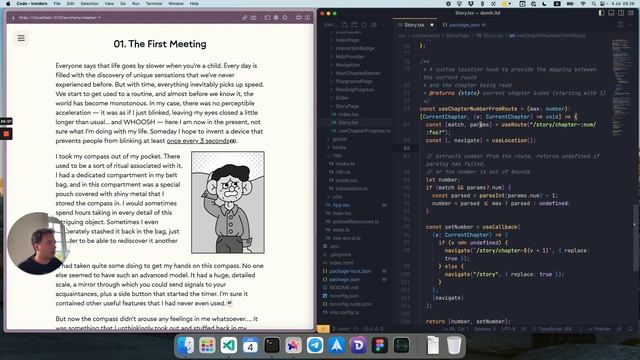The image size is (640, 360).
Task: Open Story.tsx in the file tree
Action: pos(348,122)
